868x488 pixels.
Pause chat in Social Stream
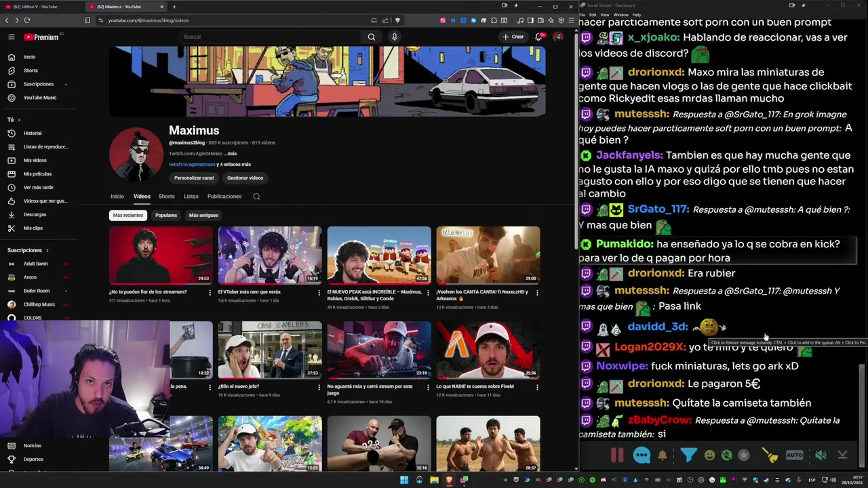point(617,455)
